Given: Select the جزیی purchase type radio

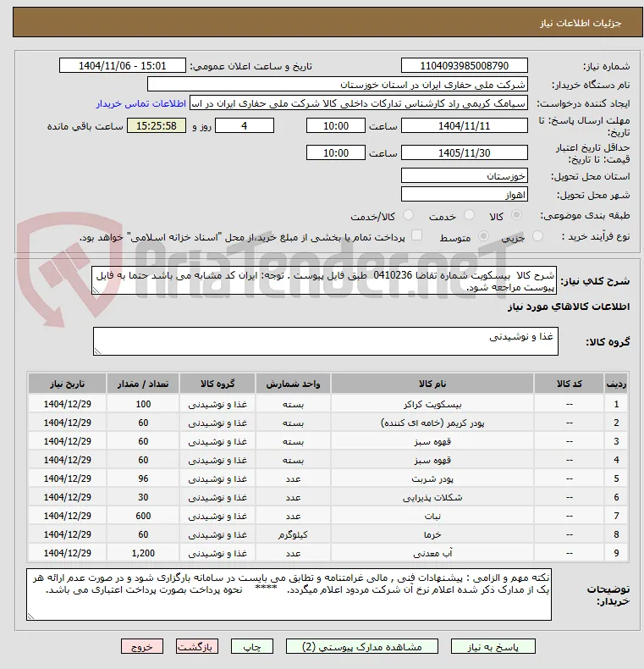Looking at the screenshot, I should [538, 235].
